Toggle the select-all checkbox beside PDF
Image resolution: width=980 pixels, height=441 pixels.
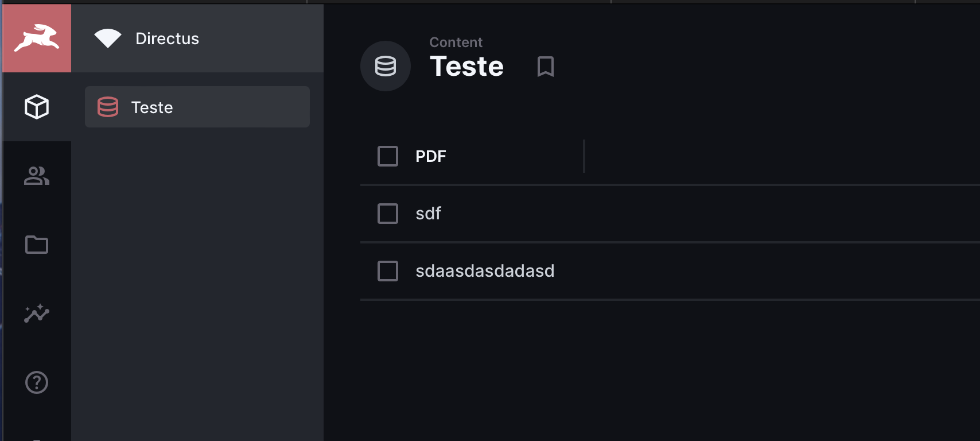tap(388, 156)
